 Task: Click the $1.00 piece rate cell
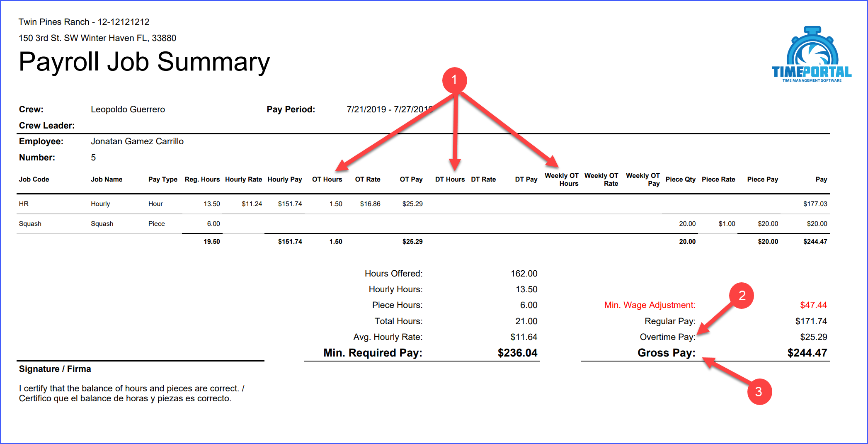click(727, 224)
